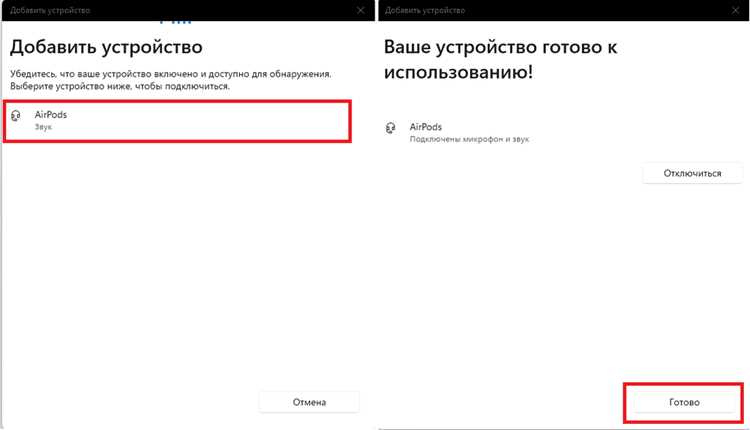Click the Отмена button
This screenshot has width=750, height=430.
309,402
